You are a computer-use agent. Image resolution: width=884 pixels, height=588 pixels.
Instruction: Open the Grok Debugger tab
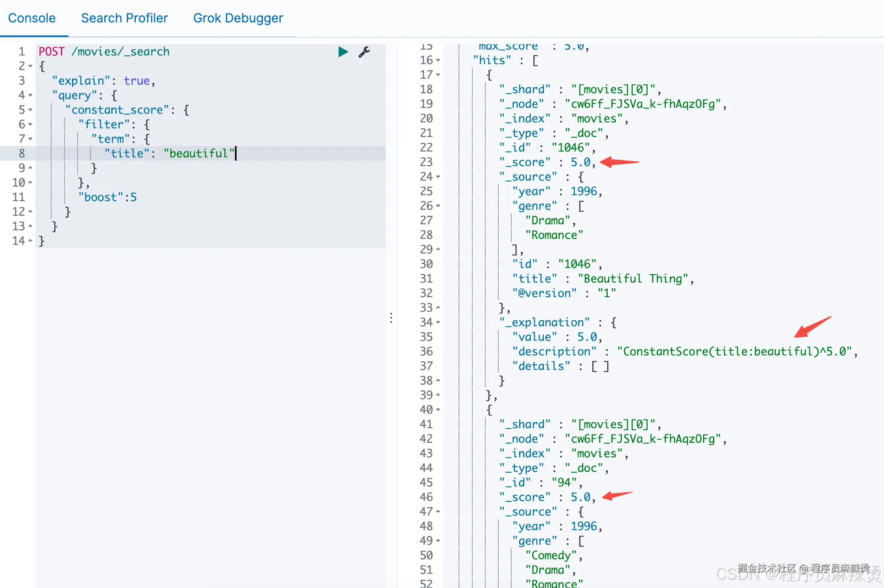coord(238,18)
